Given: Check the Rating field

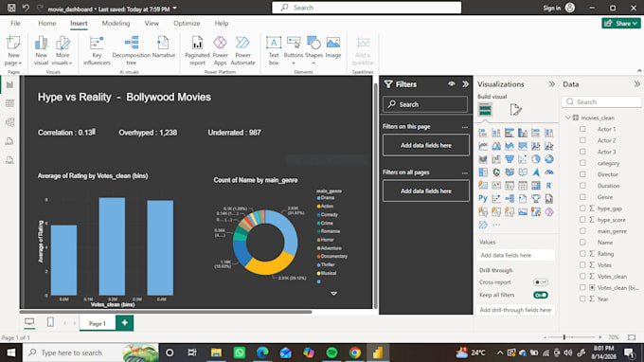Looking at the screenshot, I should coord(582,254).
